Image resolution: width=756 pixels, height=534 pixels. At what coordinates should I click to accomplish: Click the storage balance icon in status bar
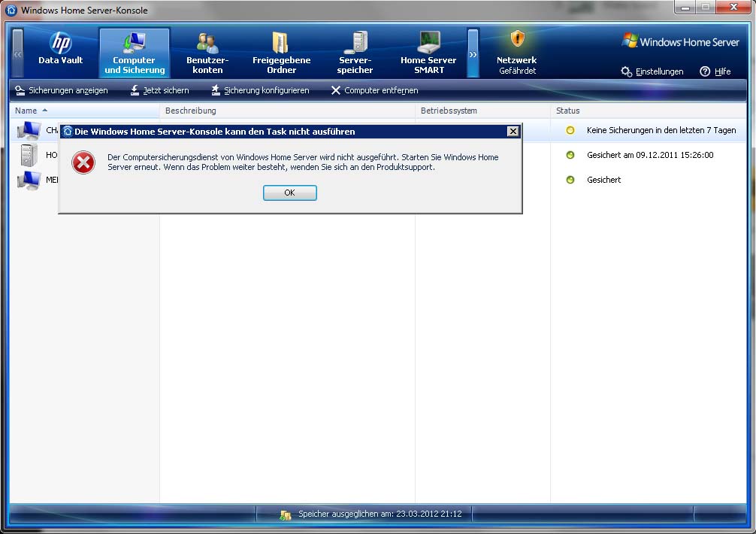pyautogui.click(x=286, y=514)
